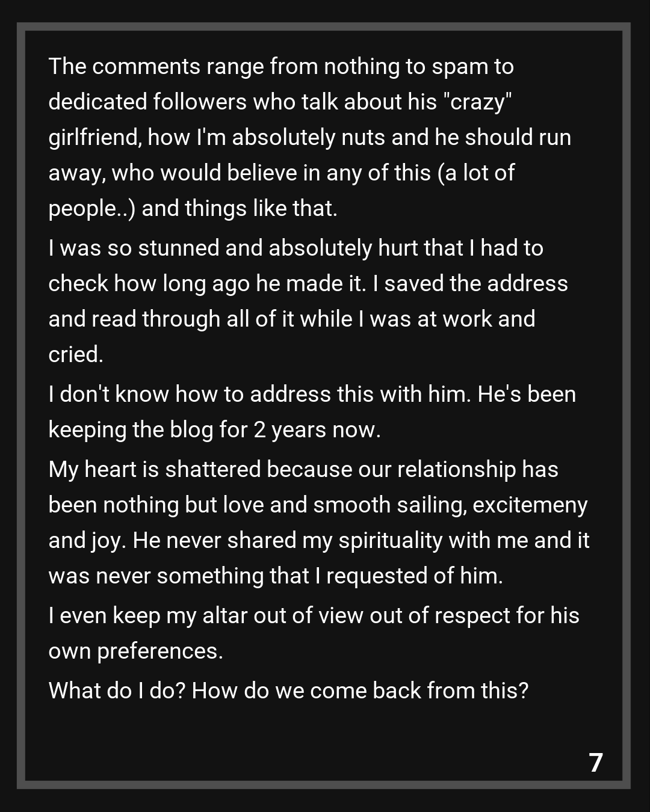Click the phrase "2 years now."
This screenshot has width=650, height=812.
click(x=317, y=429)
